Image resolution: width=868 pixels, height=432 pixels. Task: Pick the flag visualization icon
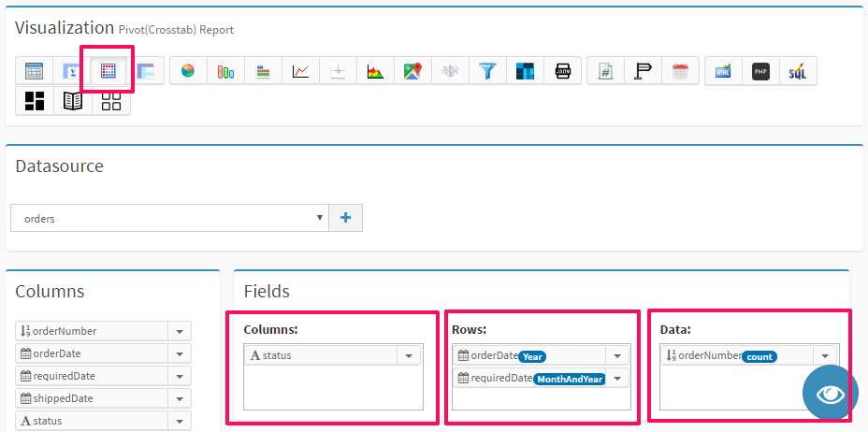[x=643, y=71]
